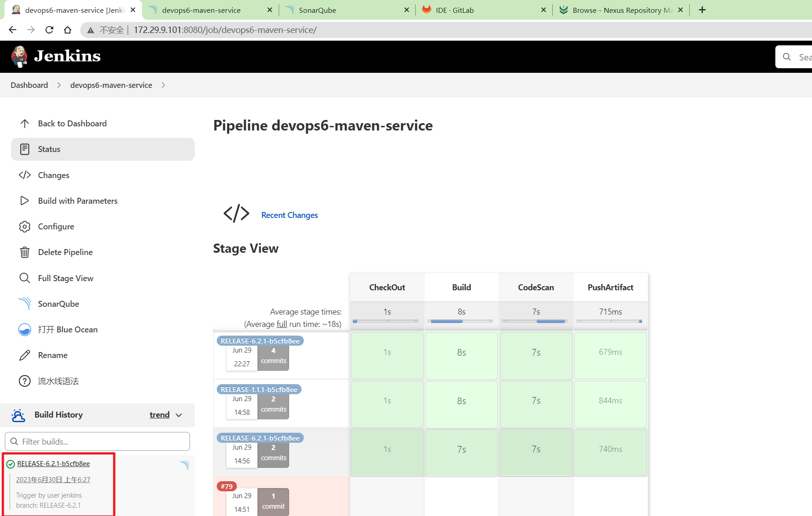This screenshot has height=516, width=812.
Task: Click the 679ms PushArtifact stage cell
Action: [x=610, y=355]
